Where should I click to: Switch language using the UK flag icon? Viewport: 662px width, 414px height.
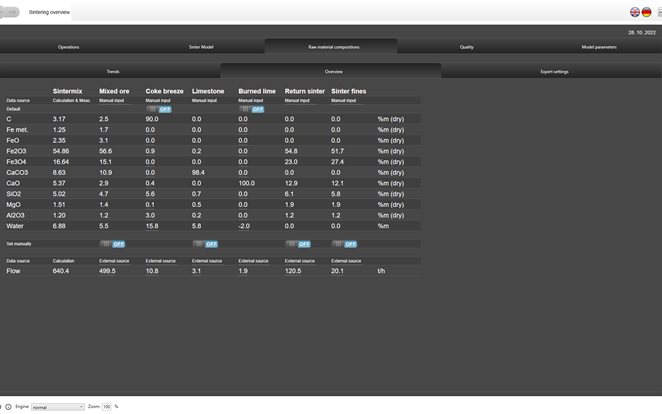635,12
